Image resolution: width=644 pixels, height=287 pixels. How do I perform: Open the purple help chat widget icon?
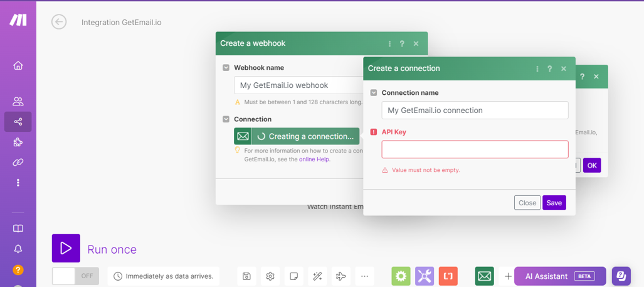point(621,276)
